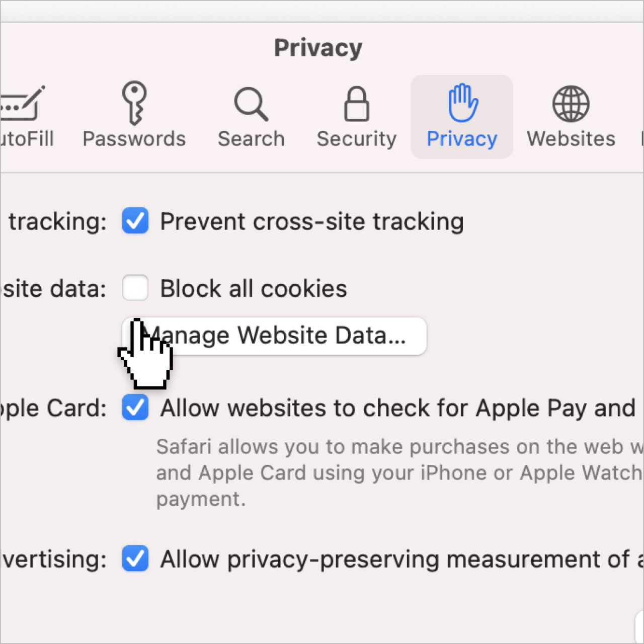Switch to the Search tab label
This screenshot has width=644, height=644.
(x=251, y=139)
